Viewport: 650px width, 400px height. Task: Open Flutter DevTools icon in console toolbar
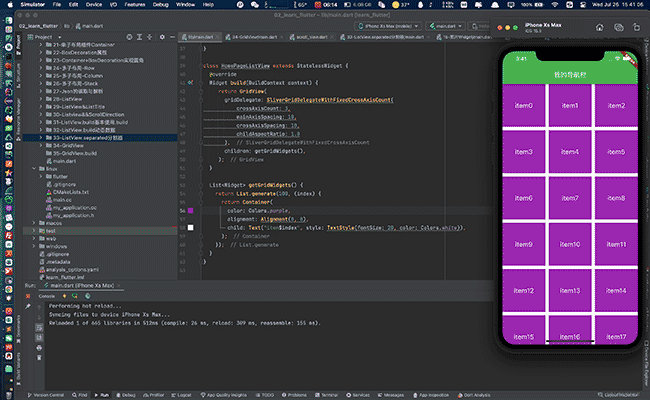[87, 296]
